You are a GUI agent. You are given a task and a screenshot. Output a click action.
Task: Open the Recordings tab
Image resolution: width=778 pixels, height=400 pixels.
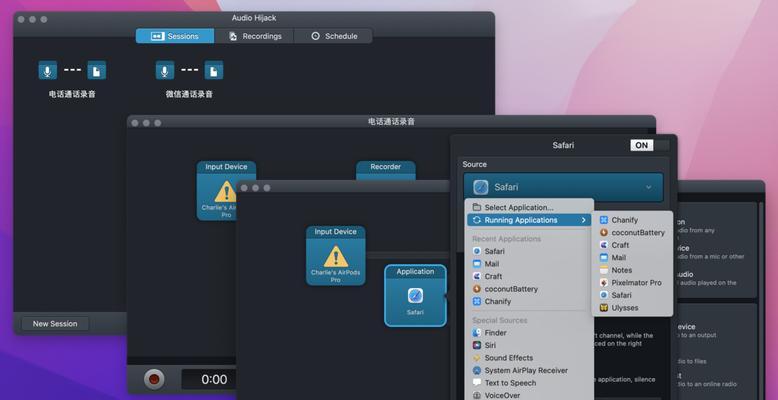[254, 36]
